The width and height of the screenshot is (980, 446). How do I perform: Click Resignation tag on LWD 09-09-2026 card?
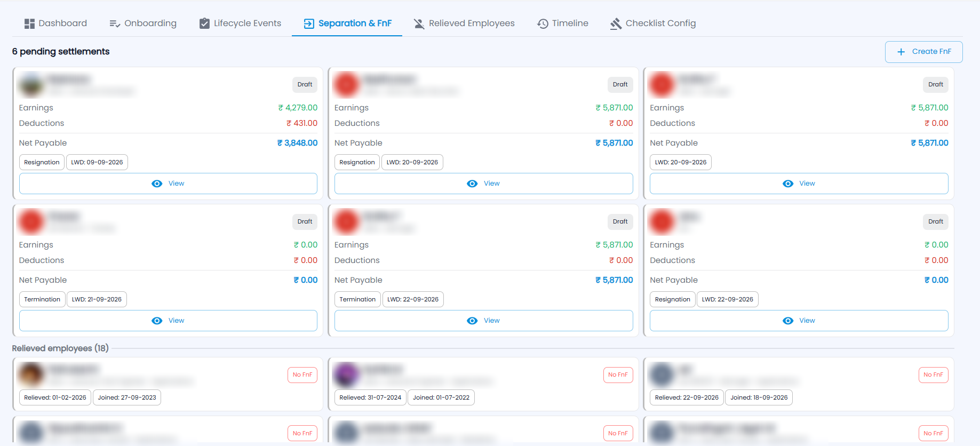click(42, 162)
